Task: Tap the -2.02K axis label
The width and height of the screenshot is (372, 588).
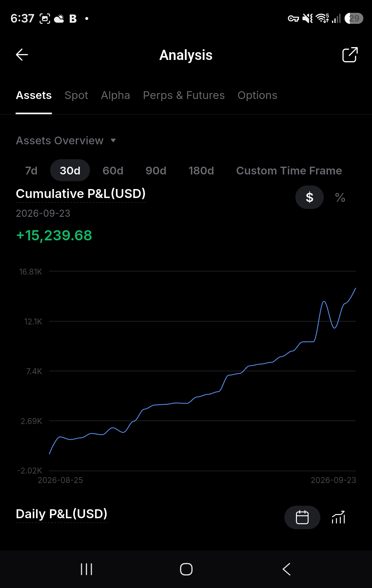Action: 30,471
